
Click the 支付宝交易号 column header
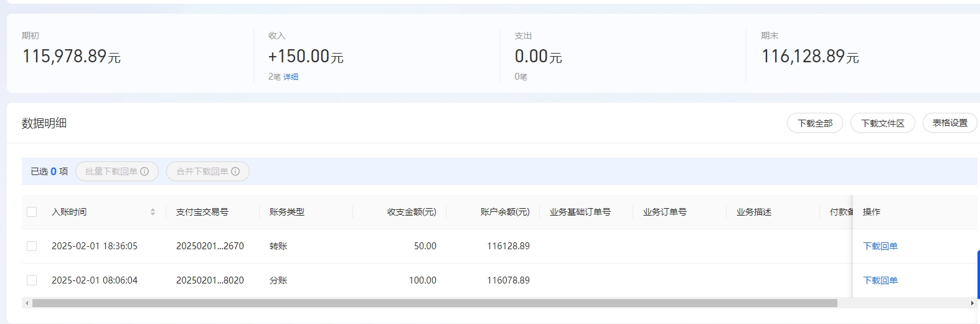coord(202,212)
